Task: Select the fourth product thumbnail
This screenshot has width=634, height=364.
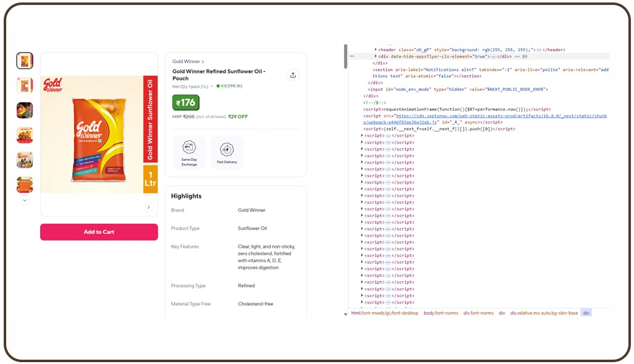Action: (x=25, y=135)
